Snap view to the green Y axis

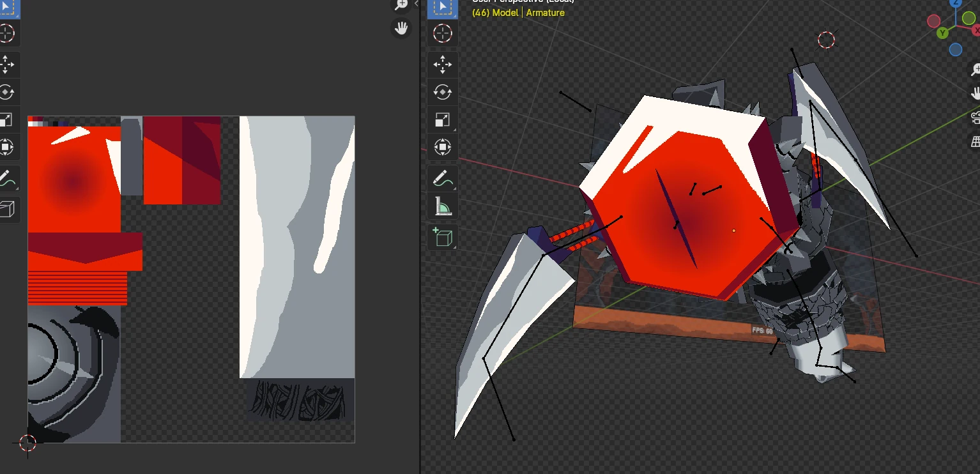[942, 33]
